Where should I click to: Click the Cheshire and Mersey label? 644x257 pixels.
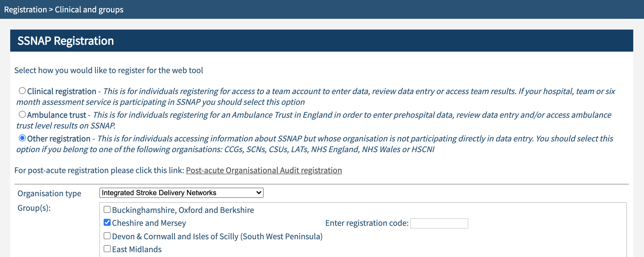tap(149, 223)
